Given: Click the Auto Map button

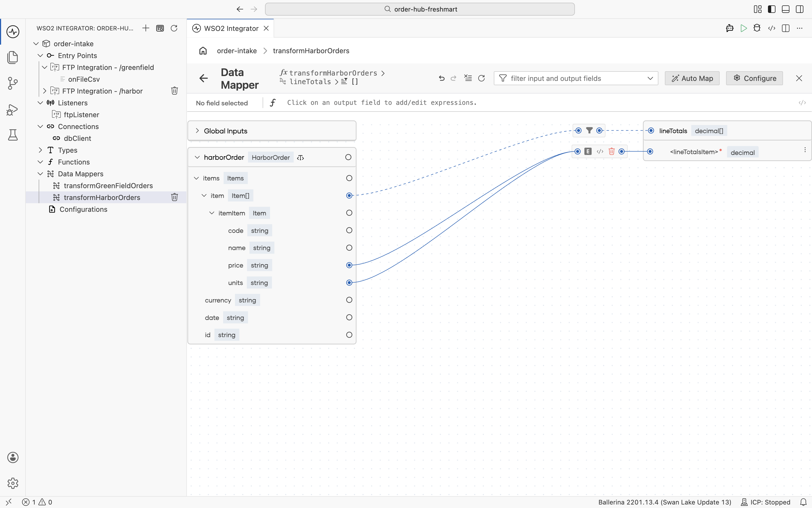Looking at the screenshot, I should click(x=692, y=78).
